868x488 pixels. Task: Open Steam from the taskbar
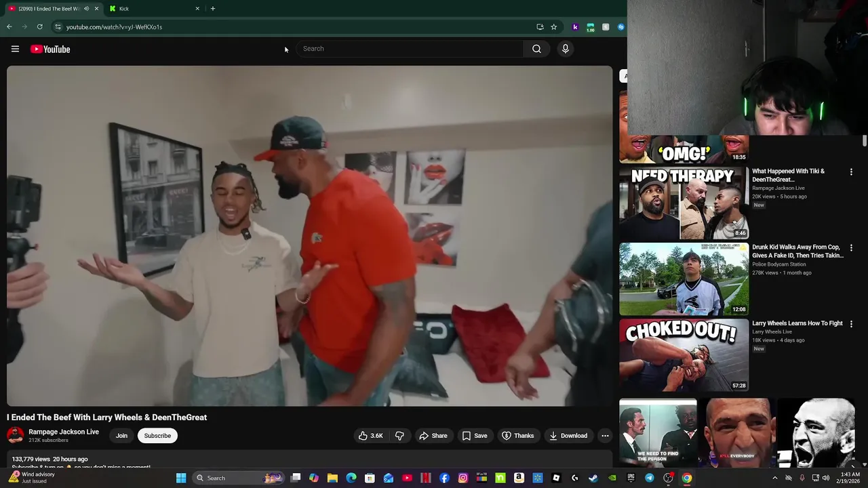tap(593, 478)
